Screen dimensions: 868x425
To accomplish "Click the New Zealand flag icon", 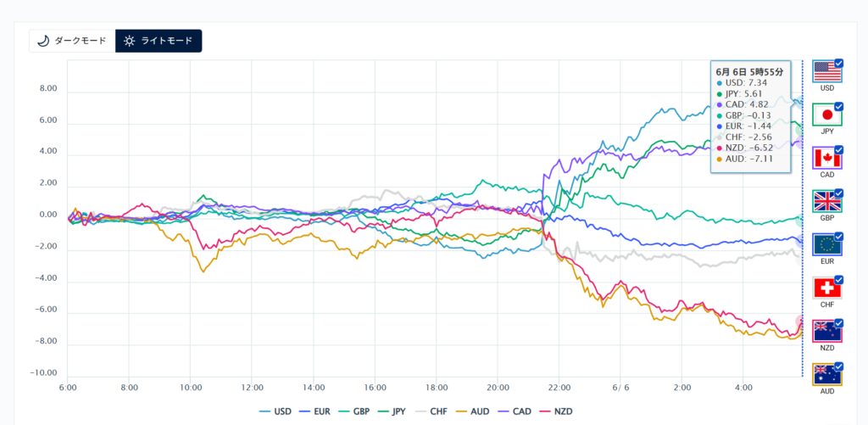I will pos(827,332).
